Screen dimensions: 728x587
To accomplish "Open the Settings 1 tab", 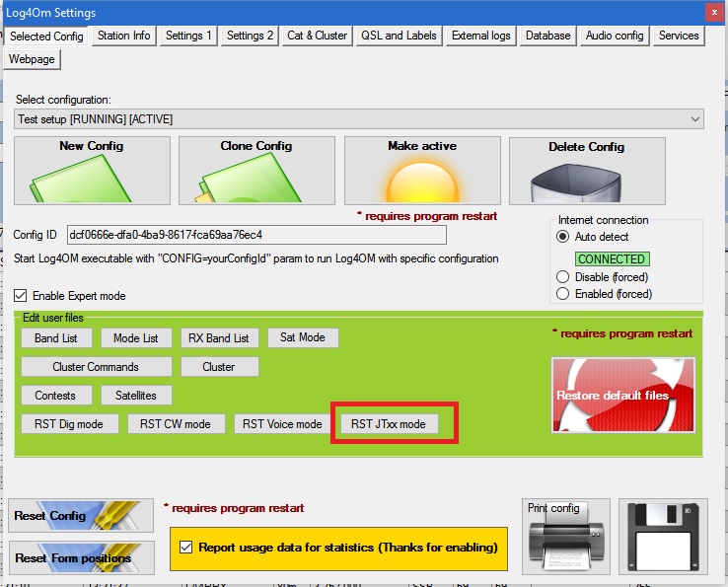I will point(188,36).
